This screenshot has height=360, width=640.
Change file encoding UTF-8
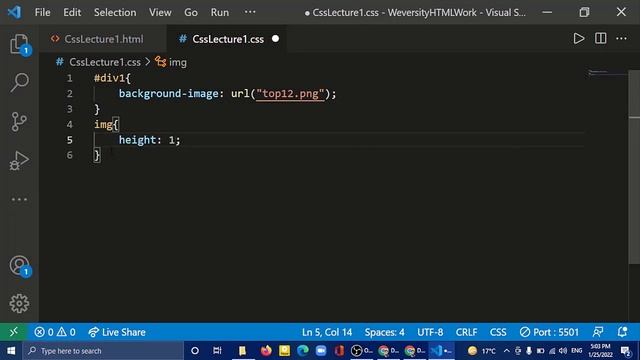click(x=430, y=332)
